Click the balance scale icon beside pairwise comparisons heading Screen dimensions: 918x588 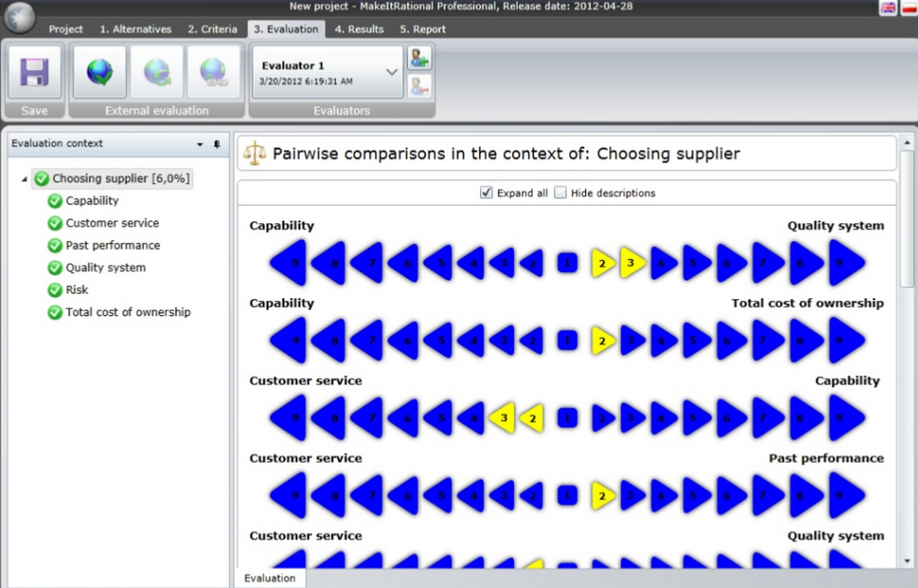[x=256, y=152]
